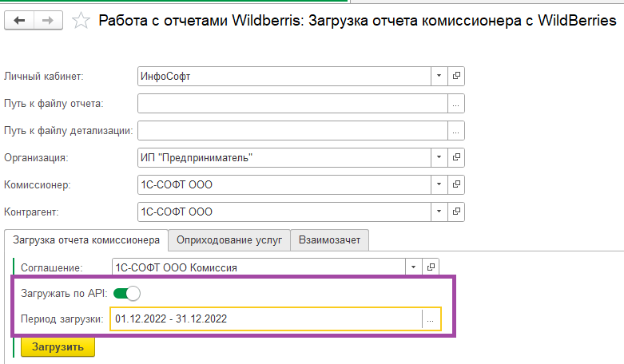Click the yellow Загрузить button
The height and width of the screenshot is (364, 624).
pos(58,347)
